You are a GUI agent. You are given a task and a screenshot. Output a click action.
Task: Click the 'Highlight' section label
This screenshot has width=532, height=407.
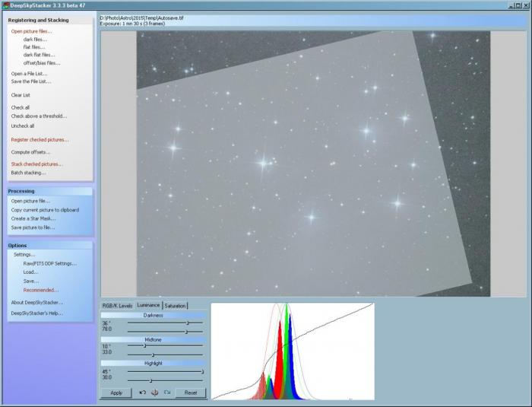click(x=153, y=363)
